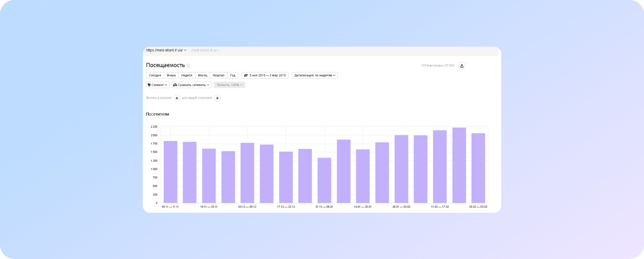This screenshot has width=644, height=259.
Task: Click the bookmark icon next to Посещаемость
Action: 188,66
